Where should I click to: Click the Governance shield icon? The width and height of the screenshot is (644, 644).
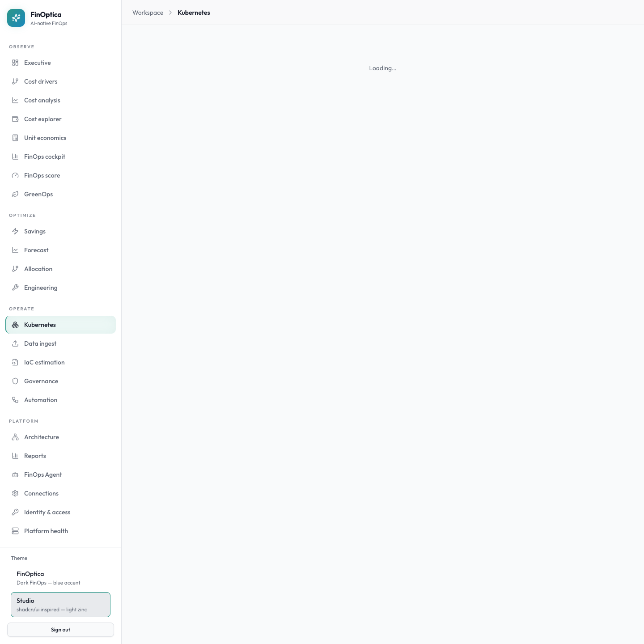tap(15, 381)
